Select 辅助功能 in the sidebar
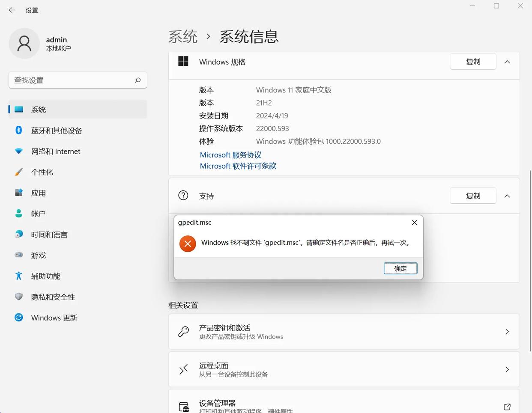 (x=45, y=276)
